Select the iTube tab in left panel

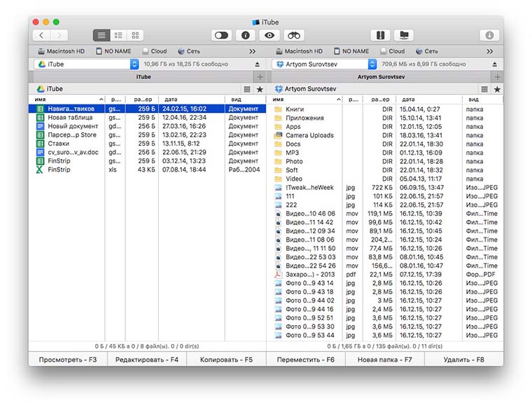143,77
